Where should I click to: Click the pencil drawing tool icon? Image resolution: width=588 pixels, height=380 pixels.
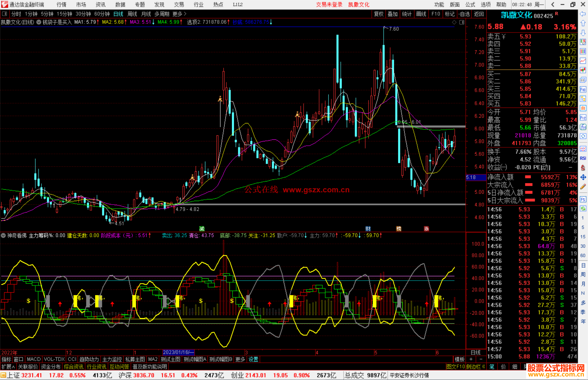[x=583, y=187]
